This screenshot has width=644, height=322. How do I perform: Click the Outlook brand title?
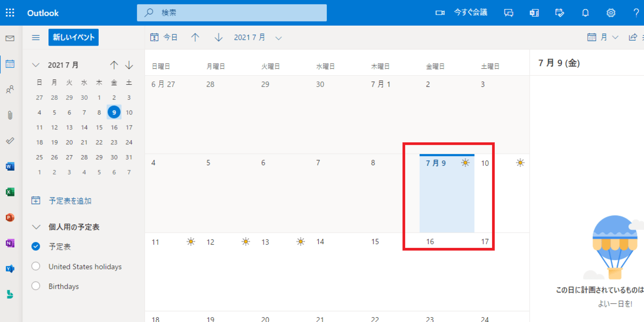point(43,13)
